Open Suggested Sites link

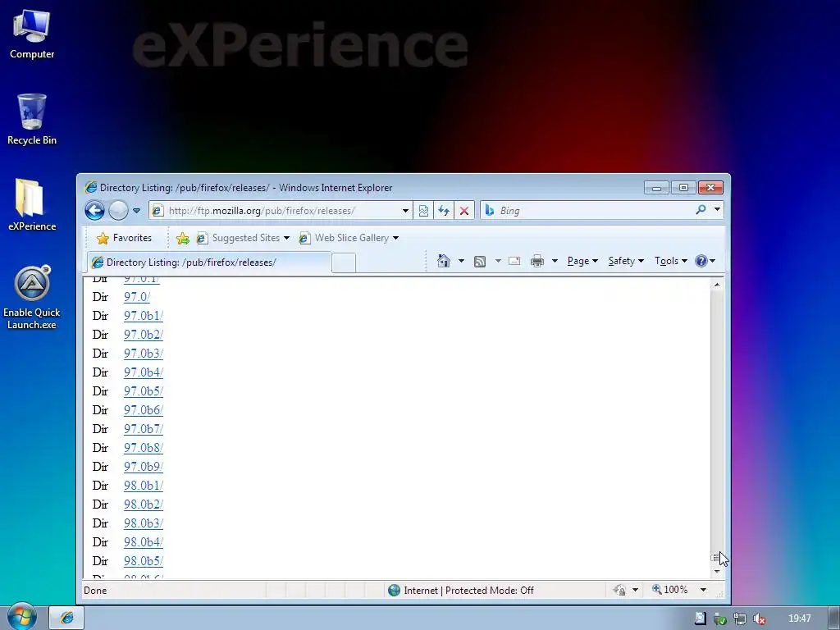click(243, 238)
